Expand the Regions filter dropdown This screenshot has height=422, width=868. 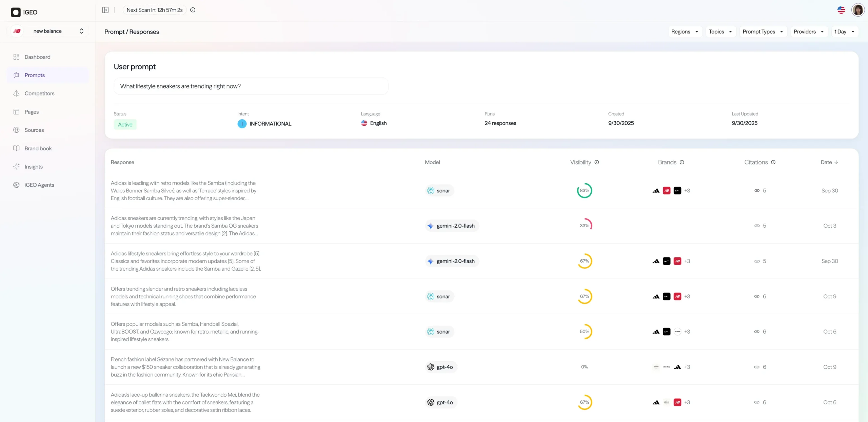[x=685, y=31]
